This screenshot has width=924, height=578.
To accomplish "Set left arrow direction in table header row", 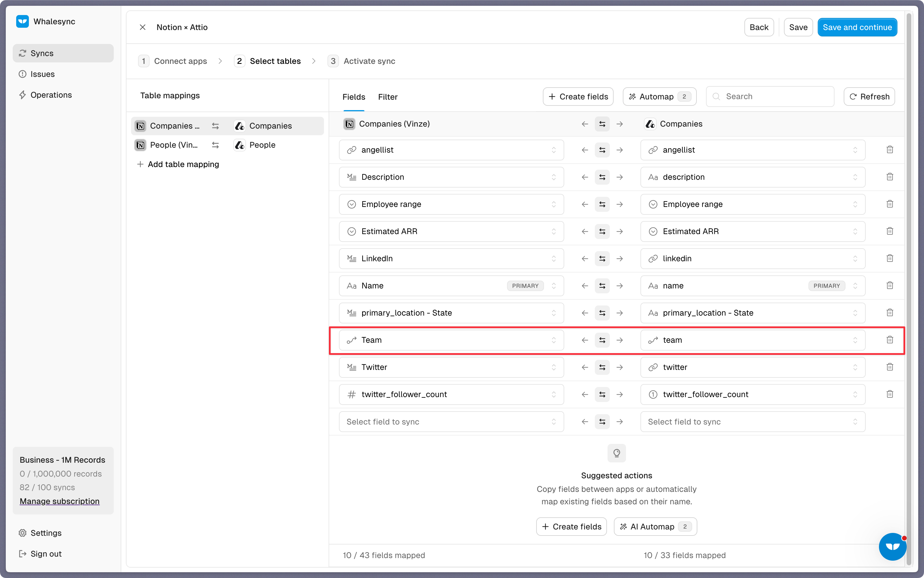I will pyautogui.click(x=585, y=124).
